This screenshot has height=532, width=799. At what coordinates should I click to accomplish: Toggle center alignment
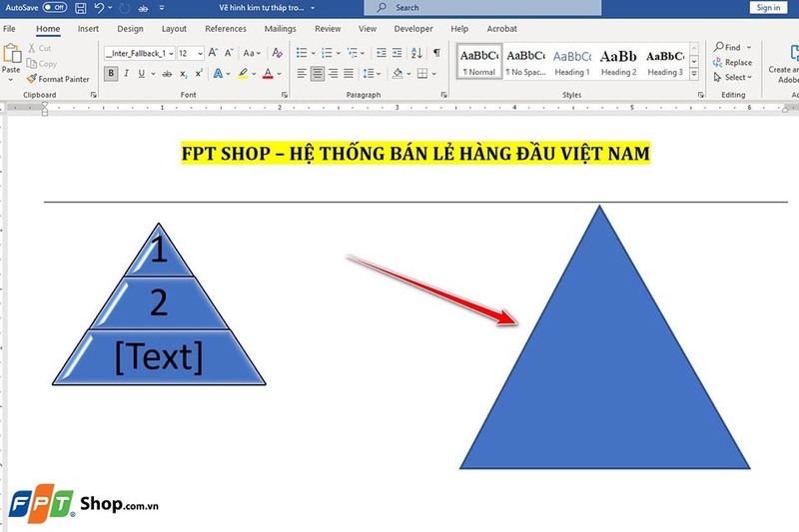(318, 74)
